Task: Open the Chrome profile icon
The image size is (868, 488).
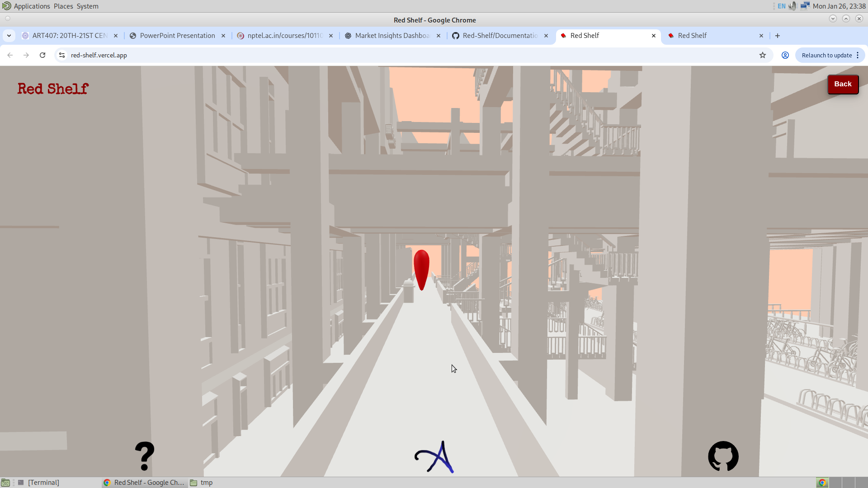Action: click(785, 55)
